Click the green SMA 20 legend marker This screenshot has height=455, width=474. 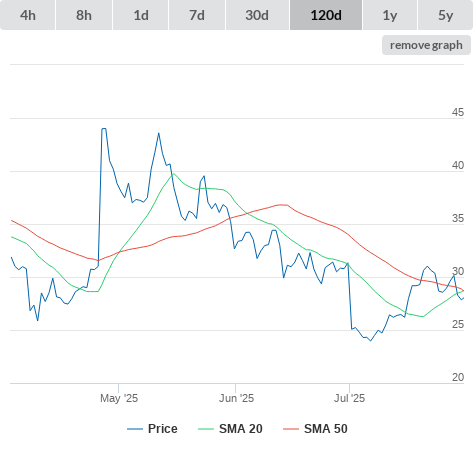point(206,429)
